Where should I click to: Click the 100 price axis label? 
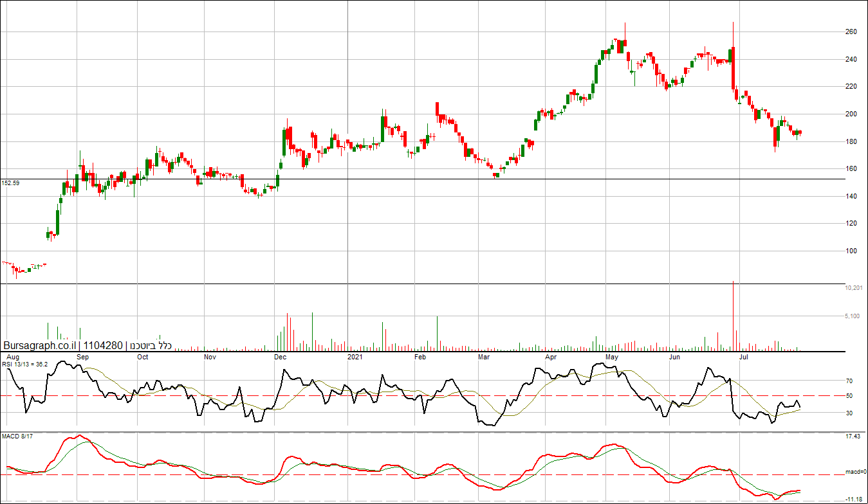[x=851, y=251]
